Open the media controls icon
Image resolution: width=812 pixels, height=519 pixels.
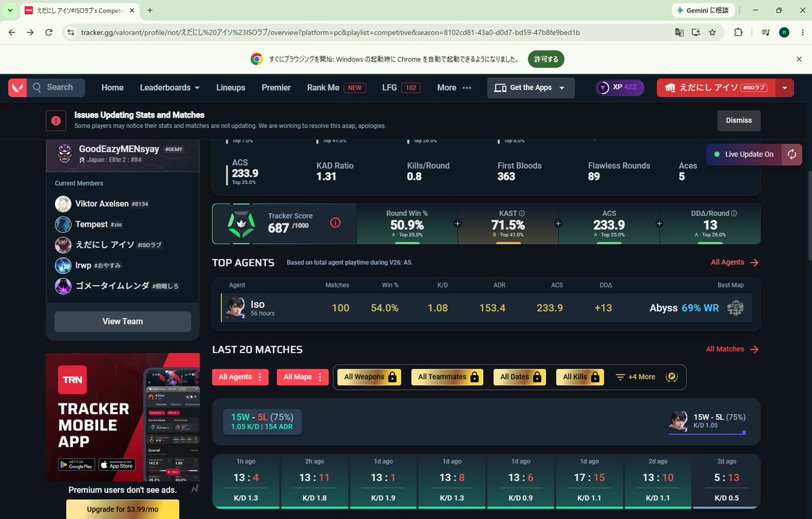[x=765, y=32]
